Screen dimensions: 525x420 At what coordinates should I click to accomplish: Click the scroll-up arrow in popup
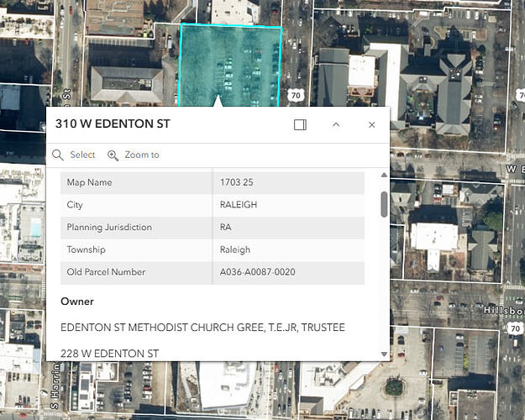click(384, 175)
